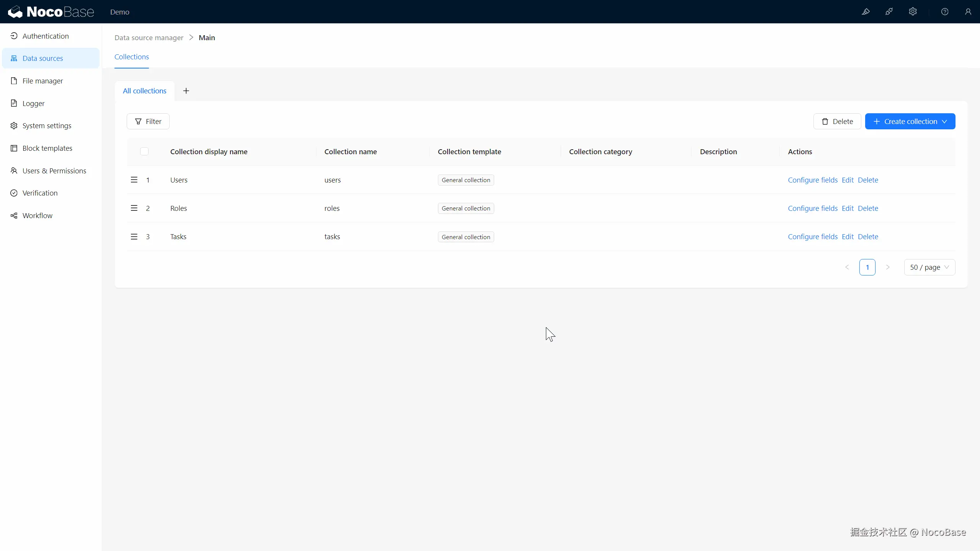This screenshot has width=980, height=551.
Task: Grab the Users row drag handle
Action: pyautogui.click(x=134, y=180)
